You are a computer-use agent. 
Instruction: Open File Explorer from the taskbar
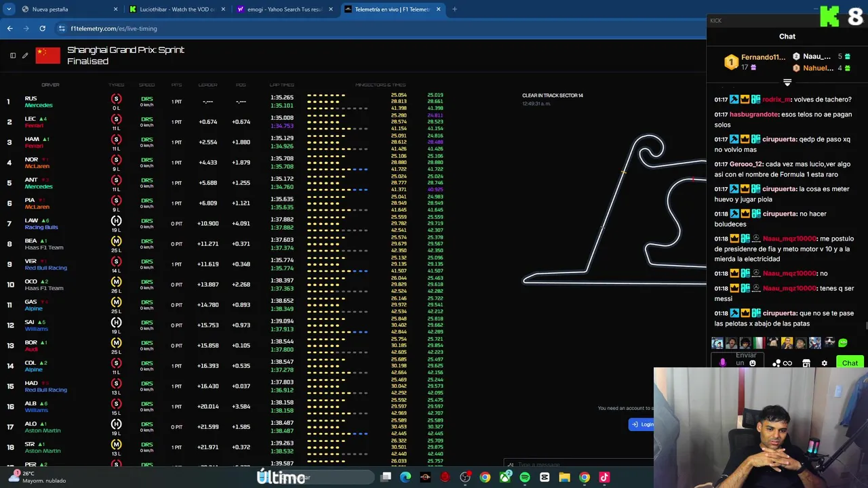(564, 477)
